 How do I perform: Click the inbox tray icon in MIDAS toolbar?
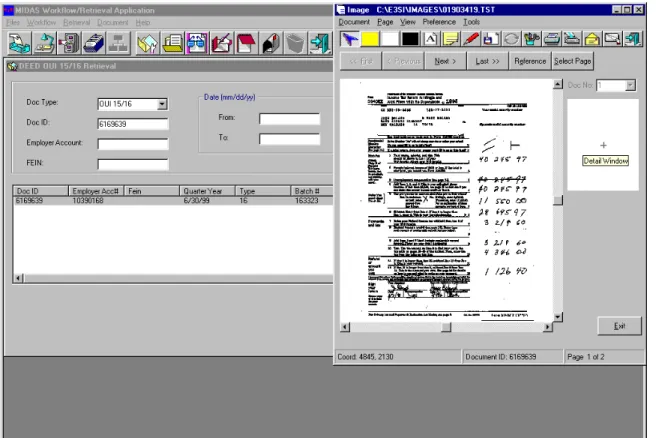[19, 44]
